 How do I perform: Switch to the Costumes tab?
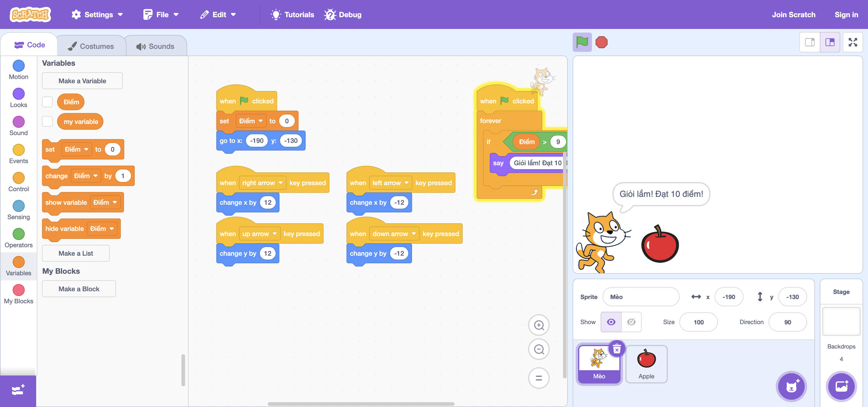click(x=91, y=46)
